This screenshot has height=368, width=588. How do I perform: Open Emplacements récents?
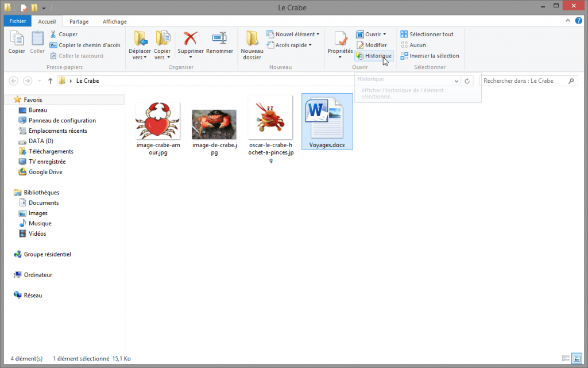click(58, 131)
